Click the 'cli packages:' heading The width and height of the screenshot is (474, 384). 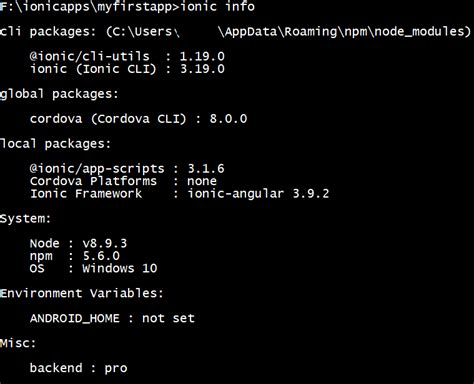coord(48,32)
